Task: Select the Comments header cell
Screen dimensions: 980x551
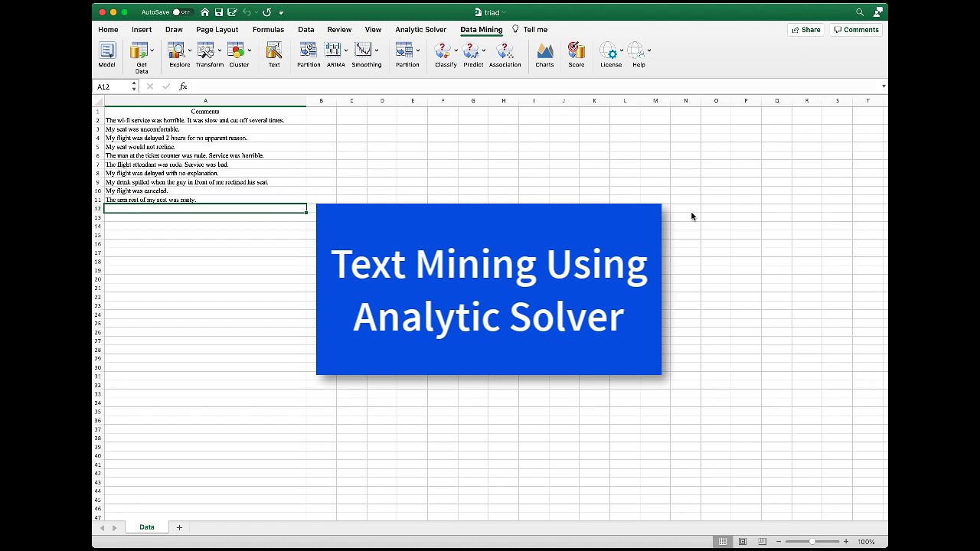Action: pos(205,112)
